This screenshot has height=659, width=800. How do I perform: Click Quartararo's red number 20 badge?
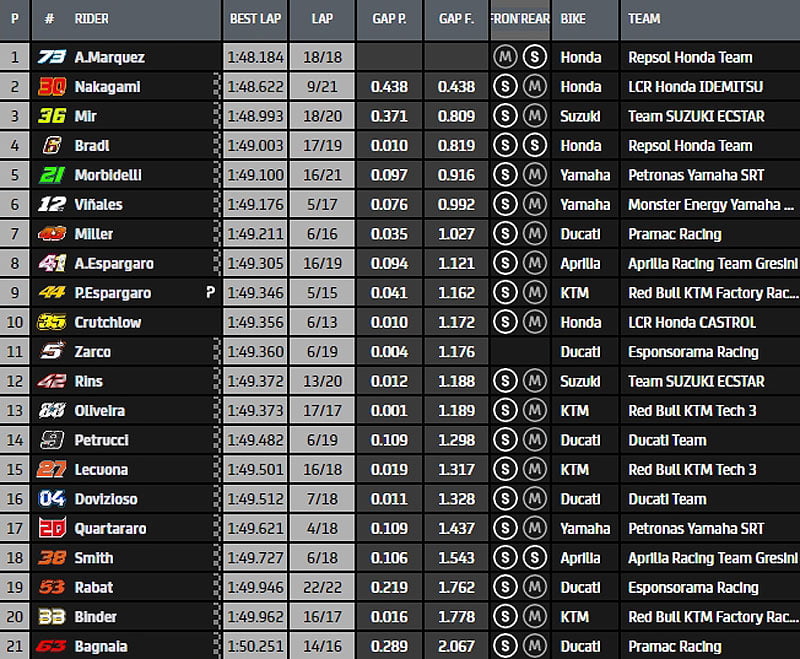(51, 528)
